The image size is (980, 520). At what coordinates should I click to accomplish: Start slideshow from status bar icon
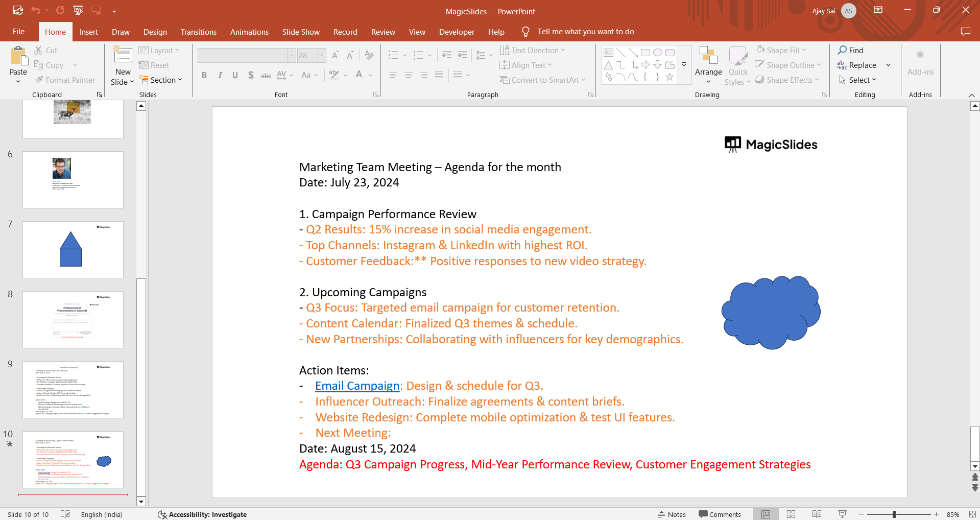pyautogui.click(x=842, y=514)
